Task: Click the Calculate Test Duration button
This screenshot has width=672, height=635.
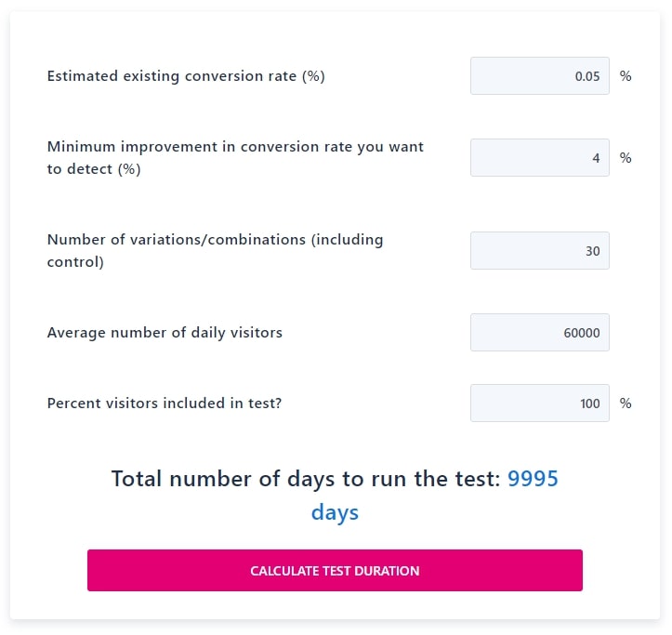Action: click(x=335, y=570)
